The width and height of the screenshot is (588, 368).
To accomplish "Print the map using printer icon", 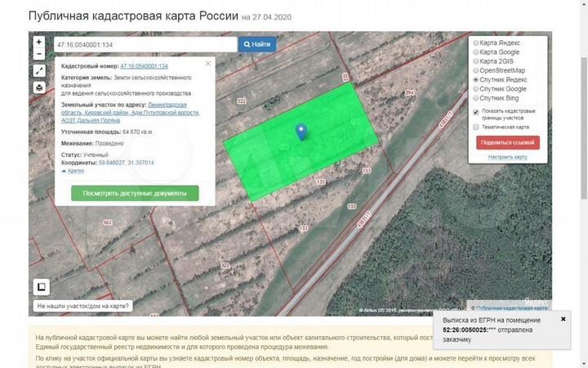I will [x=39, y=88].
